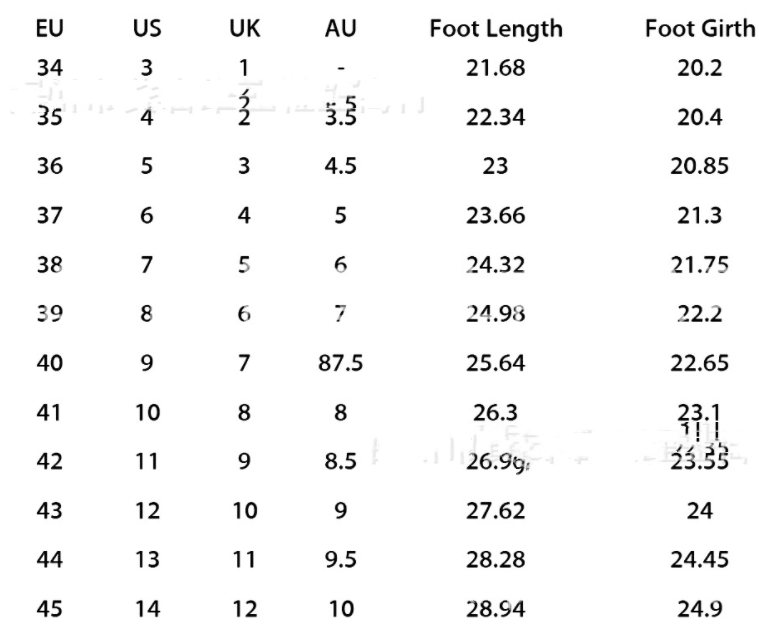Select the foot girth value 24.45
The width and height of the screenshot is (759, 626).
pyautogui.click(x=700, y=559)
